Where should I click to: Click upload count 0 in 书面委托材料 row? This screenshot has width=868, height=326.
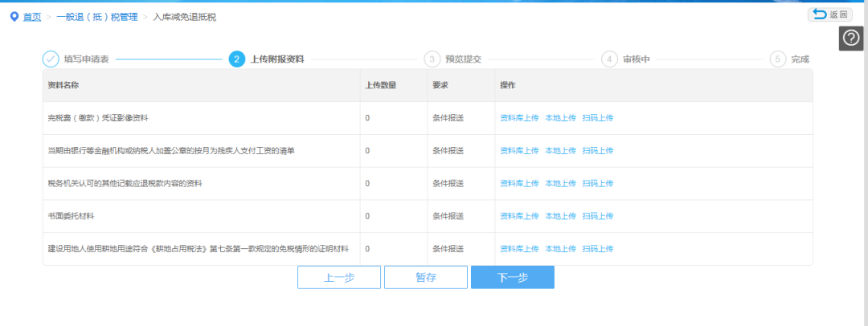coord(367,216)
